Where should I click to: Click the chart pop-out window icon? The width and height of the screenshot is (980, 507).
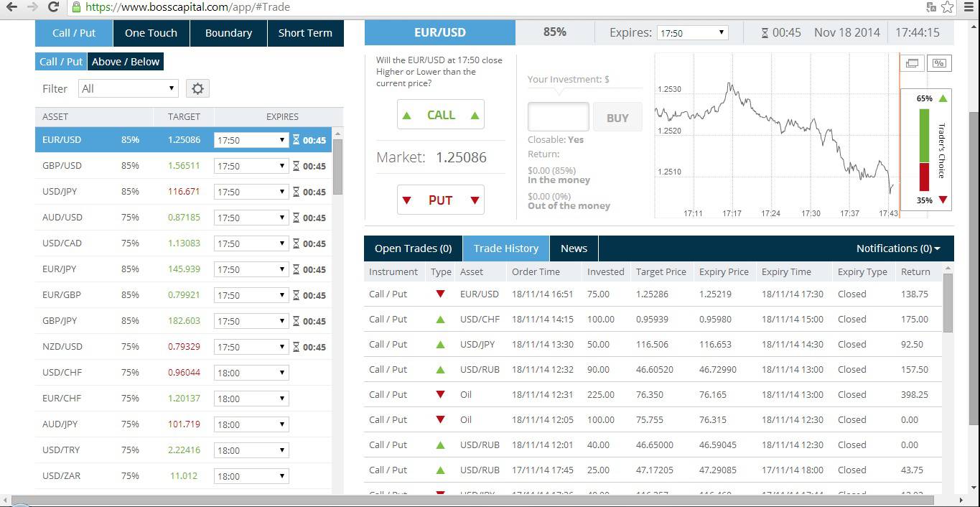click(912, 63)
